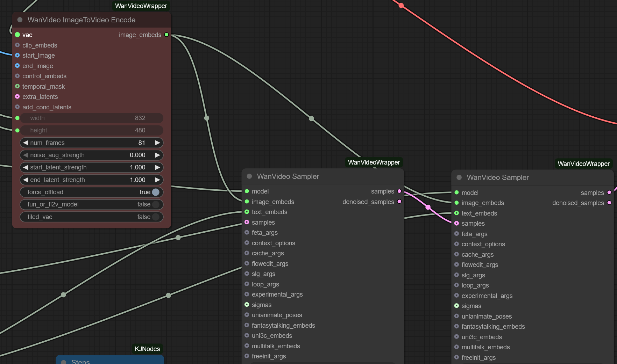617x364 pixels.
Task: Decrease end_latent_strength with the left arrow
Action: 26,180
